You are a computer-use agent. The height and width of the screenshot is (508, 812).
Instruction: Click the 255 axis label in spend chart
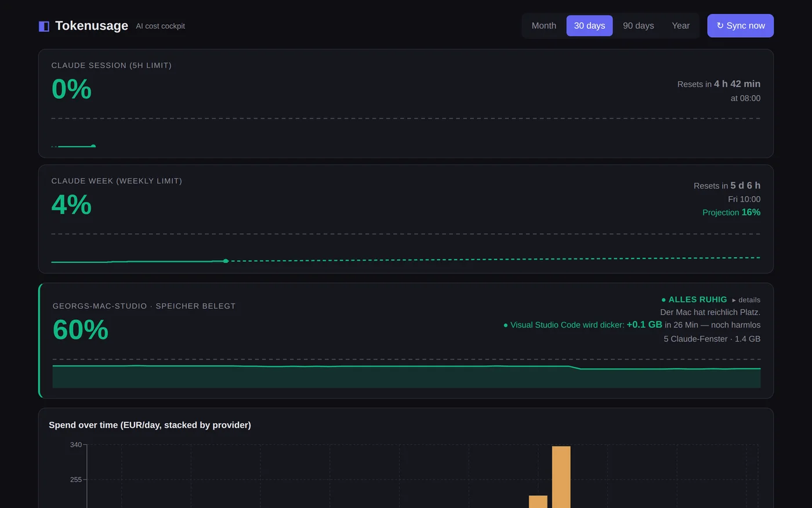76,480
